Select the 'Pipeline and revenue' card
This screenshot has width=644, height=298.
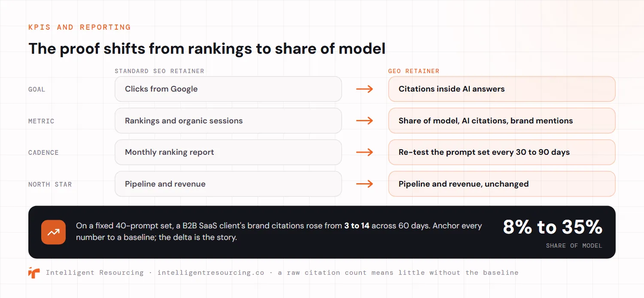(228, 184)
